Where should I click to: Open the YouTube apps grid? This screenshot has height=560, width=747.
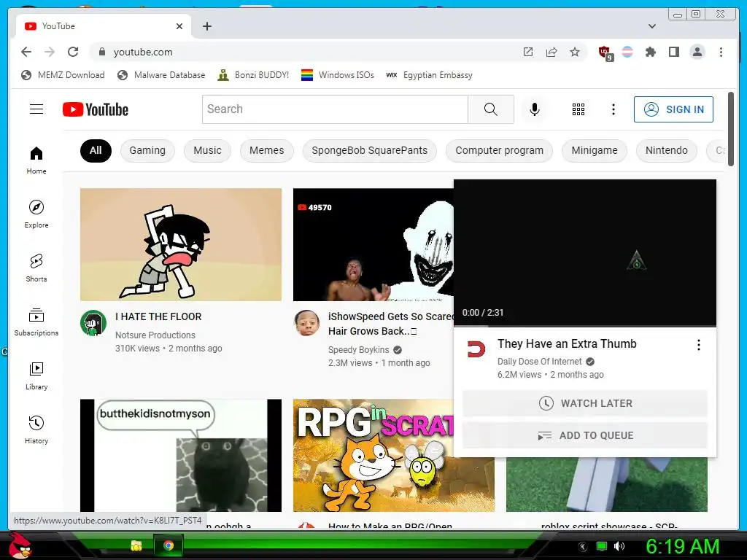click(578, 109)
